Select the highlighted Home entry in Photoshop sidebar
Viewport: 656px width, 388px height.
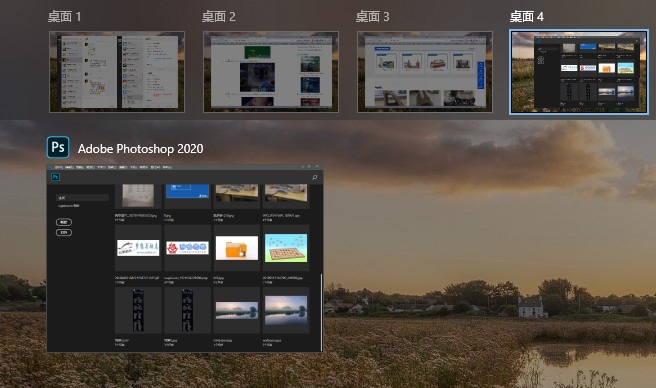tap(82, 198)
